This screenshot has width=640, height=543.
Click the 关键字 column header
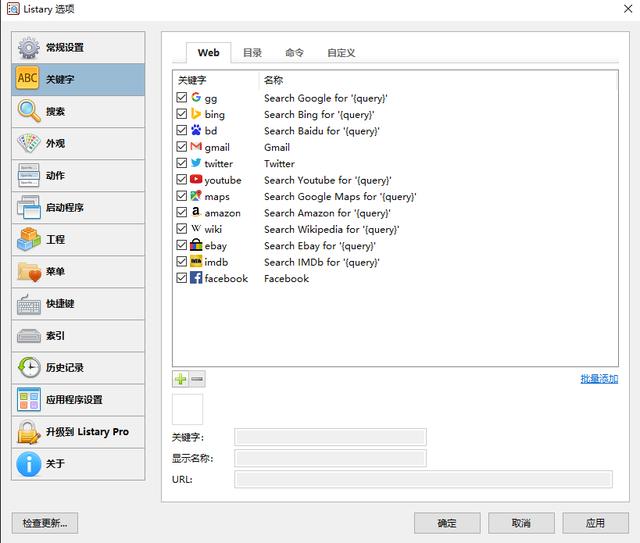[192, 80]
